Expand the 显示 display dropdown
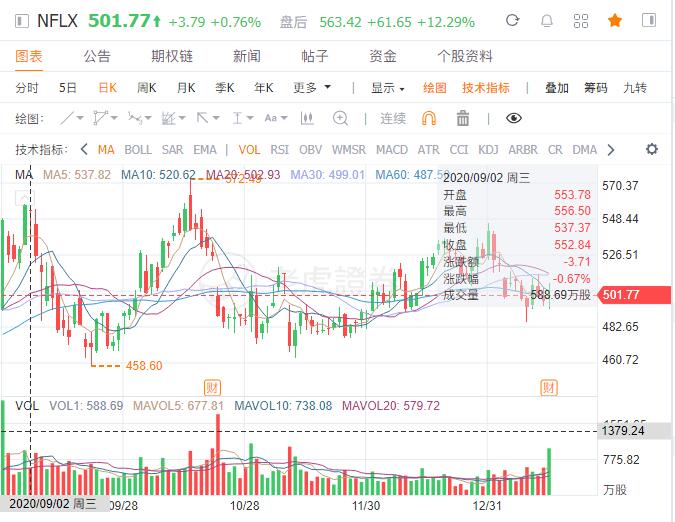The height and width of the screenshot is (522, 675). [x=388, y=88]
